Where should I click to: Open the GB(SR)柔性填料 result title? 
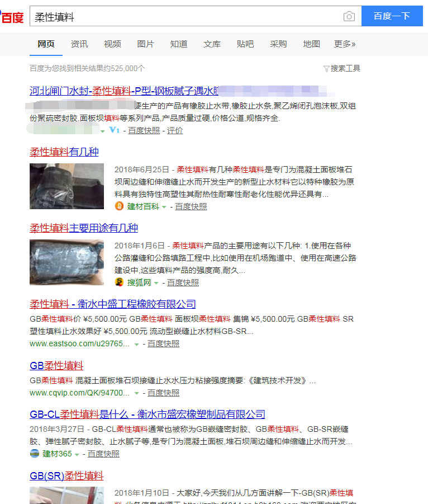(66, 476)
